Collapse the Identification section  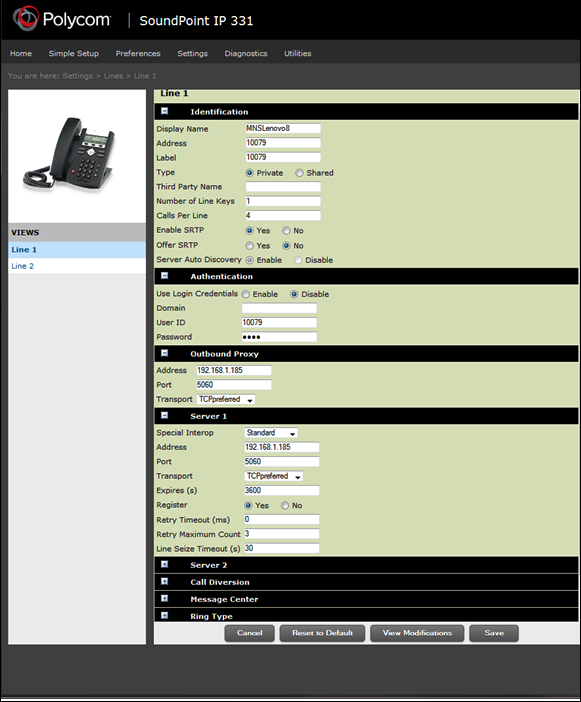pyautogui.click(x=164, y=111)
